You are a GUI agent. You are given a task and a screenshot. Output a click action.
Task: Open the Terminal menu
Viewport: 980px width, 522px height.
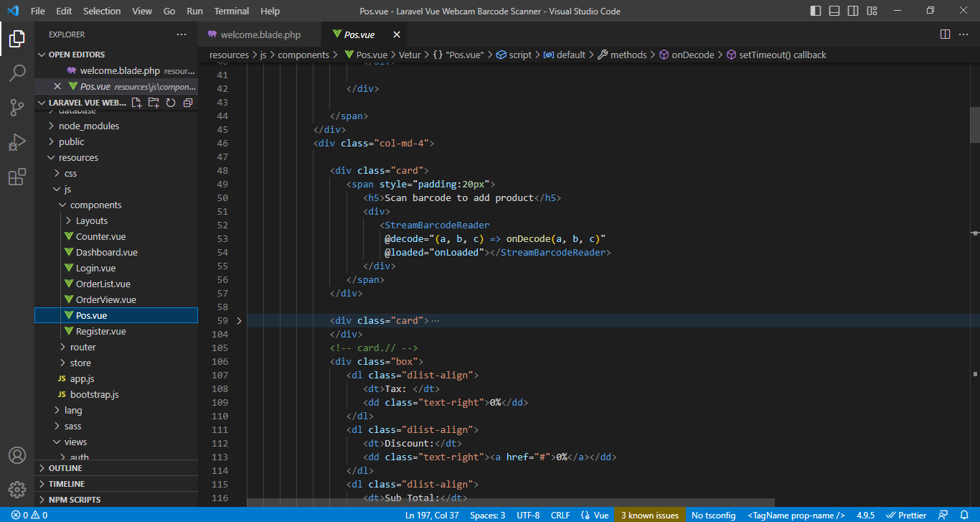232,11
